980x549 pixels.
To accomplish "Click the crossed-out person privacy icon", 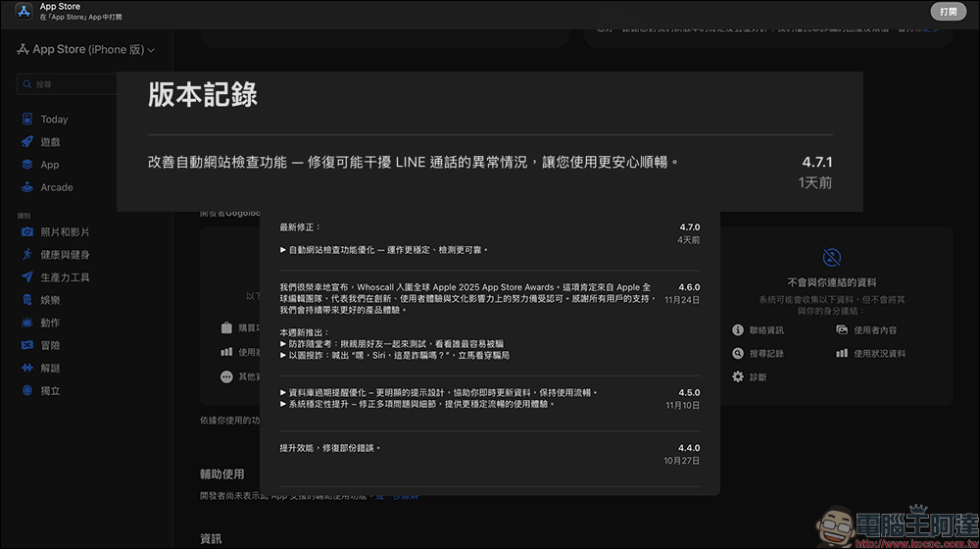I will click(x=831, y=257).
